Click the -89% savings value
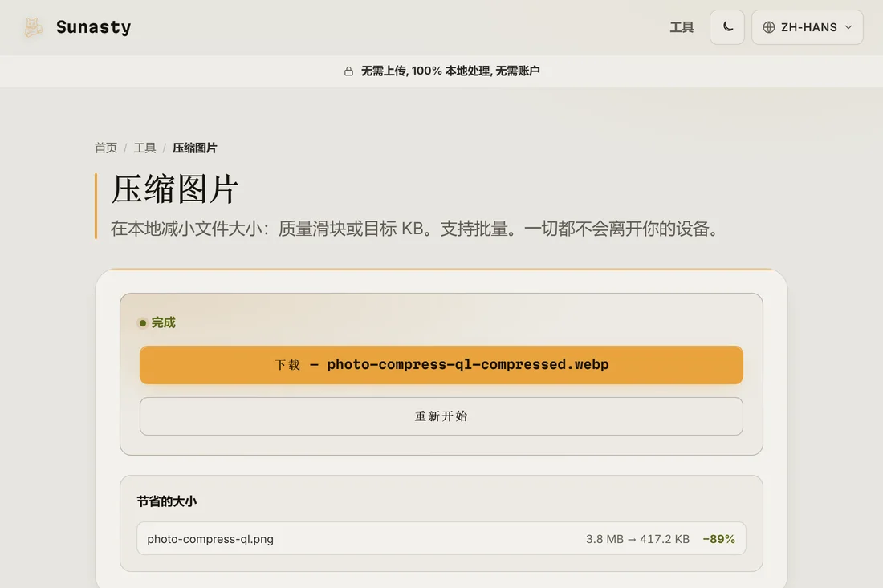This screenshot has width=883, height=588. click(718, 539)
